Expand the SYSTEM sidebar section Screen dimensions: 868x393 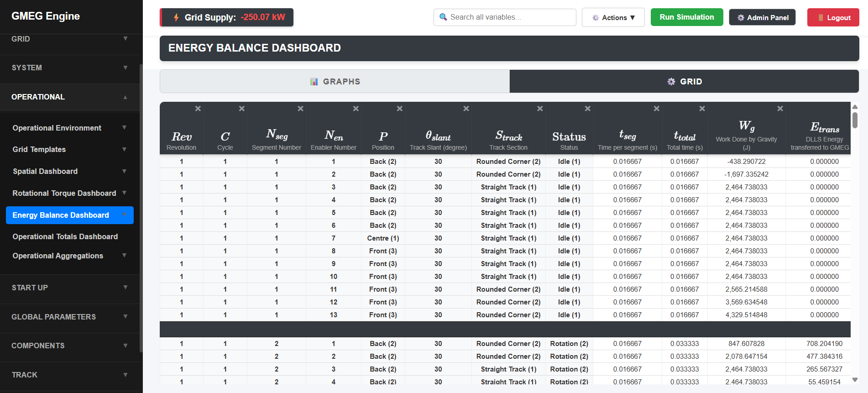coord(70,68)
